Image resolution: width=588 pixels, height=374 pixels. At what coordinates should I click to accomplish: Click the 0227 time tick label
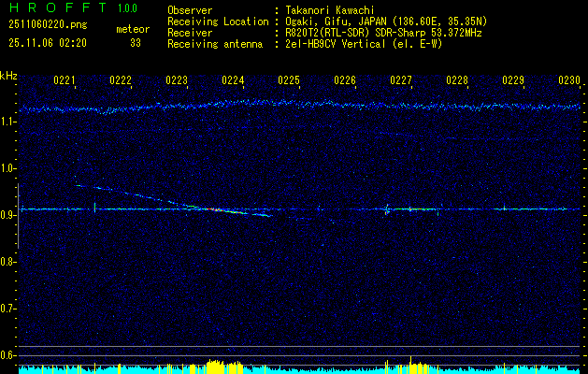pyautogui.click(x=401, y=81)
